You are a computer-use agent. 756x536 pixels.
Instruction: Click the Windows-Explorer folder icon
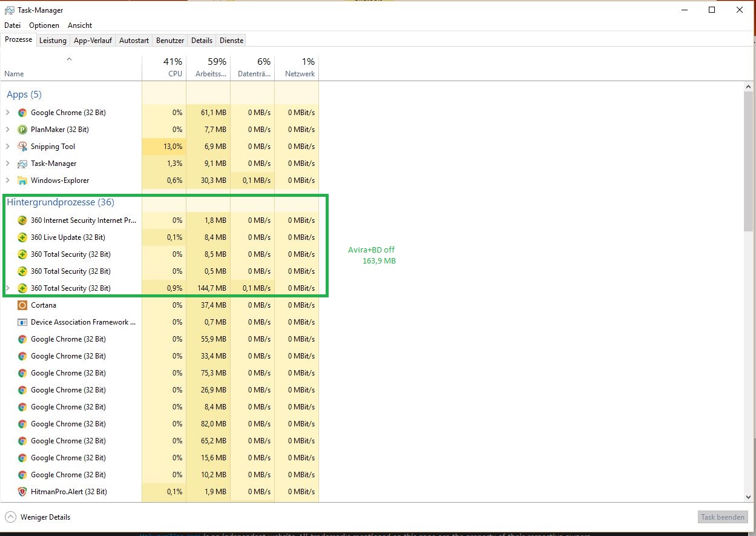(22, 180)
